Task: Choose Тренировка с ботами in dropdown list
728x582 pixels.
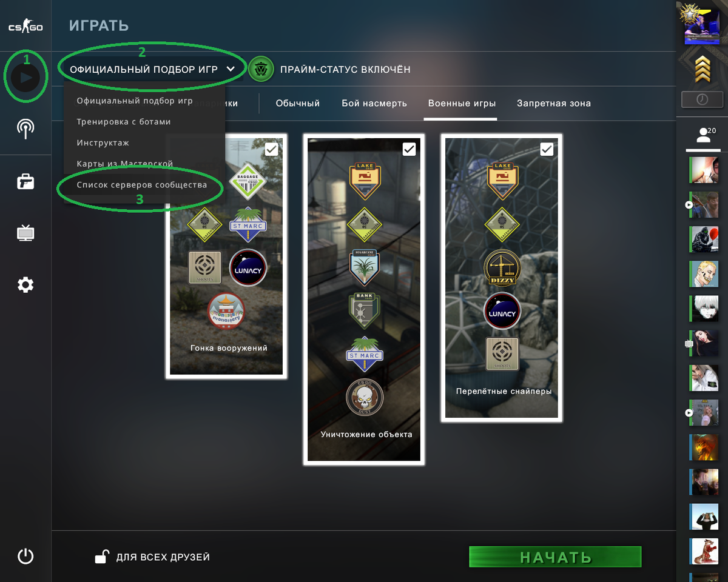Action: click(124, 122)
